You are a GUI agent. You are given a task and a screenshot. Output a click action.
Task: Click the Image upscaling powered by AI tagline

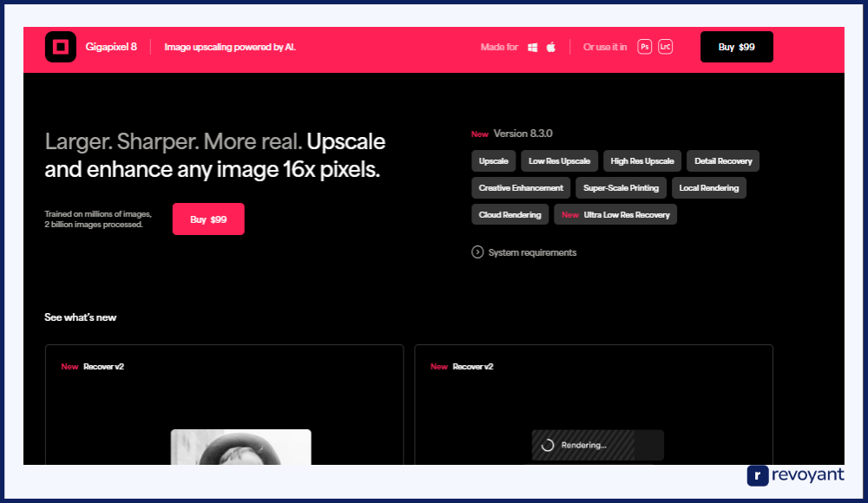[230, 47]
